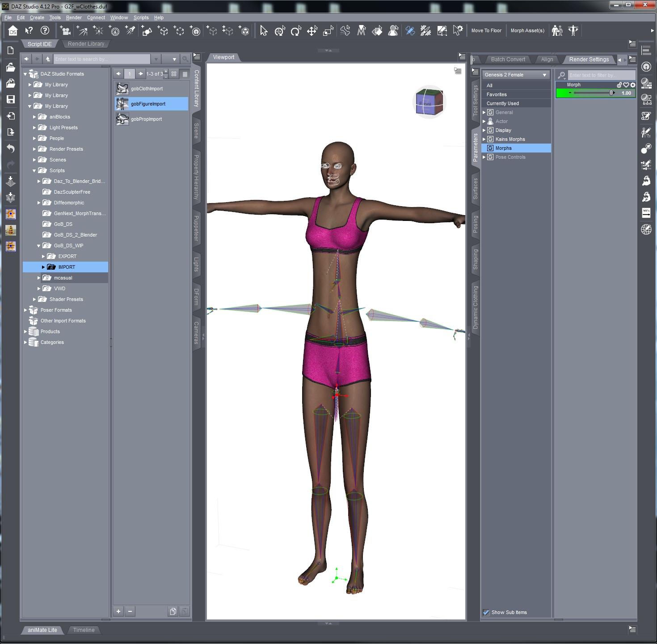
Task: Expand Products node
Action: click(x=25, y=331)
